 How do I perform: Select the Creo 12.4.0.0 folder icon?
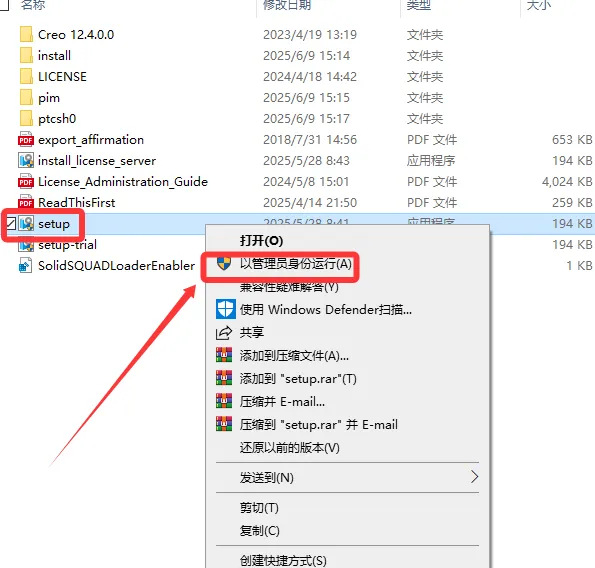(26, 35)
